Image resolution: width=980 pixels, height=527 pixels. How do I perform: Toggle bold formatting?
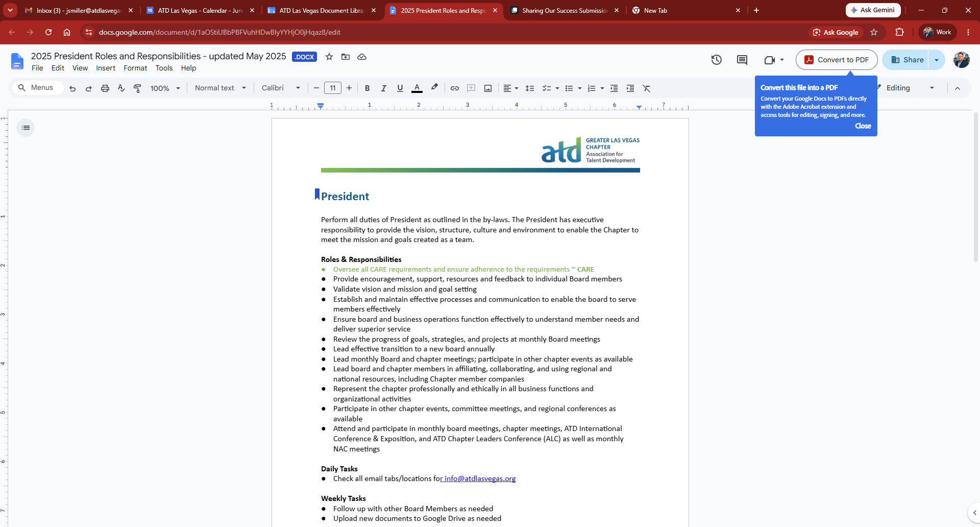pyautogui.click(x=367, y=88)
